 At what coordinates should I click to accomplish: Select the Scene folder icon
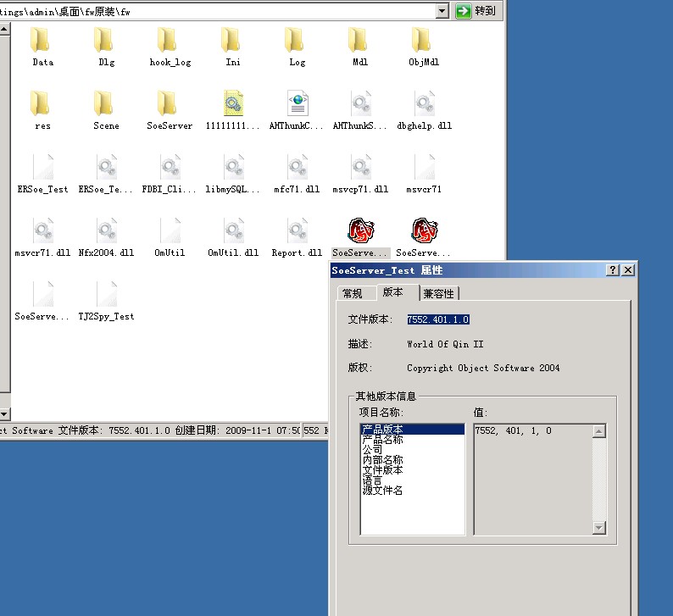(106, 104)
